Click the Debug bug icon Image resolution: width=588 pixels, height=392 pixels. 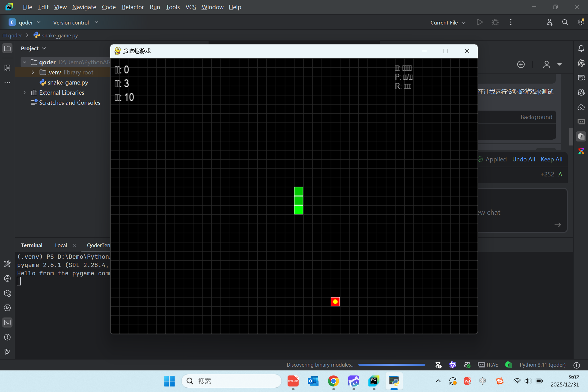pyautogui.click(x=495, y=22)
